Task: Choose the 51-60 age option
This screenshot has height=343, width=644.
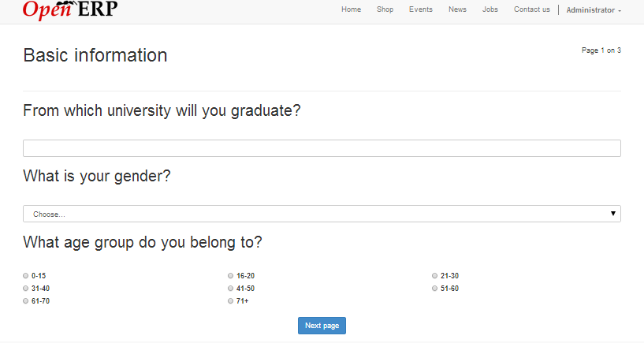Action: 434,289
